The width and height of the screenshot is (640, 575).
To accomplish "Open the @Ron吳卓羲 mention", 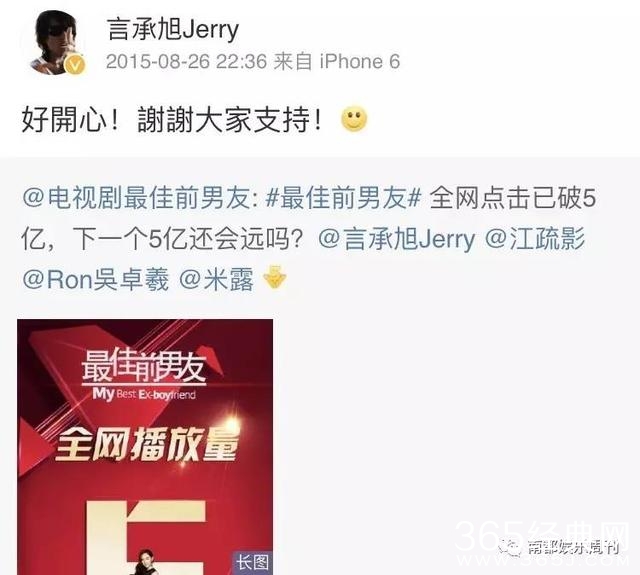I will (x=96, y=279).
